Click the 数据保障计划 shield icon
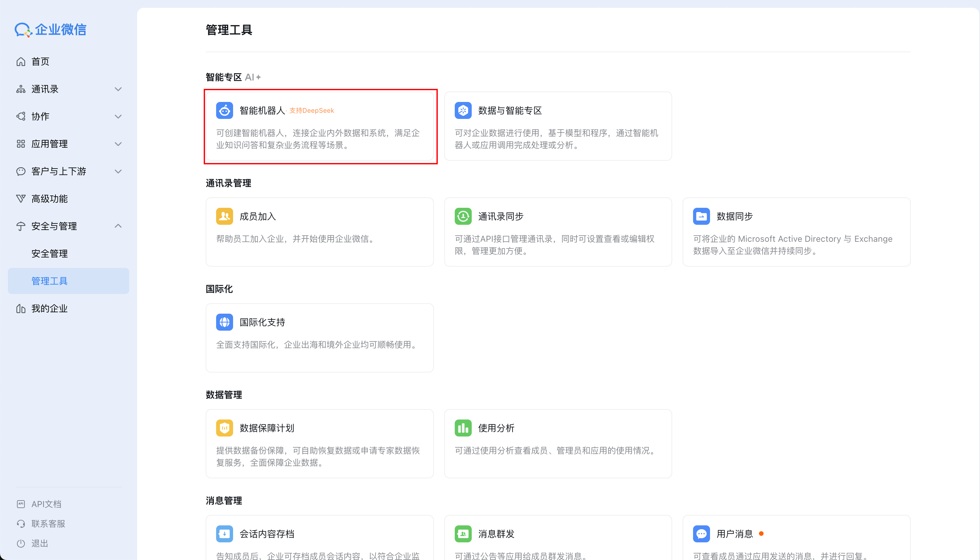980x560 pixels. 225,428
